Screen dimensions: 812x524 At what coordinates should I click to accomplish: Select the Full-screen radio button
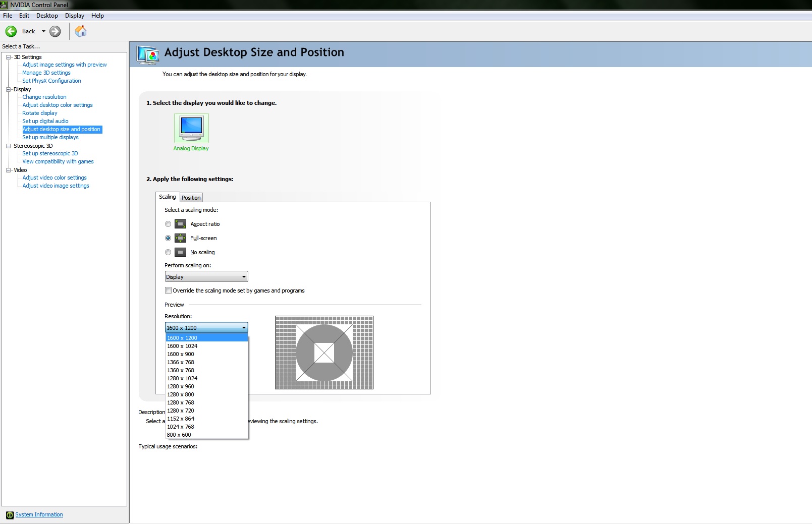(x=168, y=238)
